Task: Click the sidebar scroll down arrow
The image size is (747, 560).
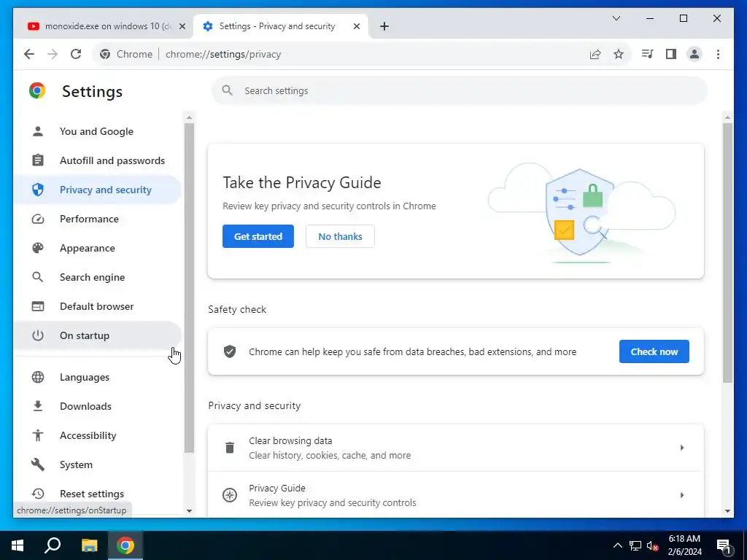Action: pyautogui.click(x=189, y=511)
